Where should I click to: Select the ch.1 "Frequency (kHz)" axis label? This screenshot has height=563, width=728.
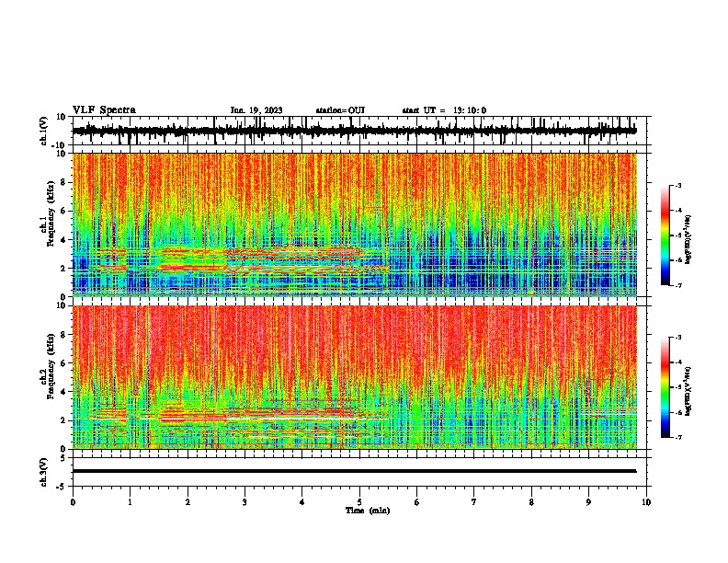51,213
